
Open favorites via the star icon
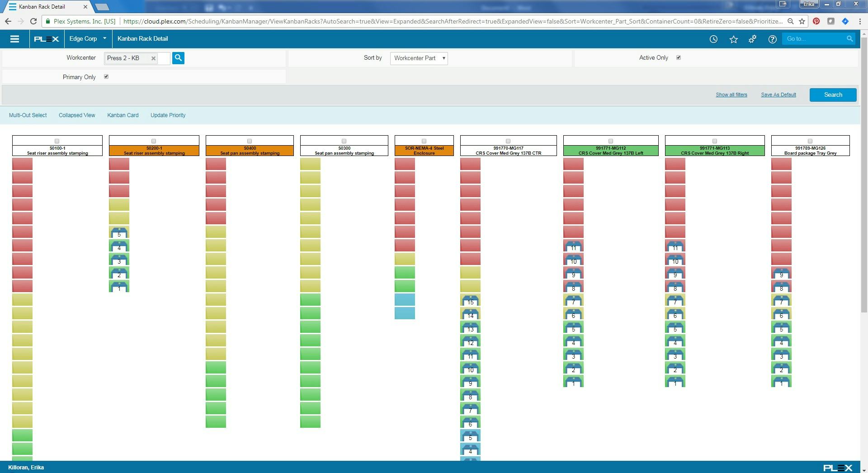click(733, 39)
